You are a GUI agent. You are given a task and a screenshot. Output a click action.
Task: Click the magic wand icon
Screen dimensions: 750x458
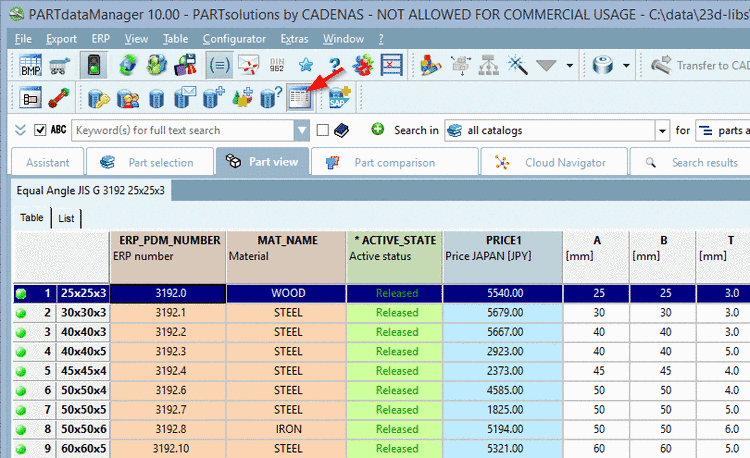[x=517, y=65]
